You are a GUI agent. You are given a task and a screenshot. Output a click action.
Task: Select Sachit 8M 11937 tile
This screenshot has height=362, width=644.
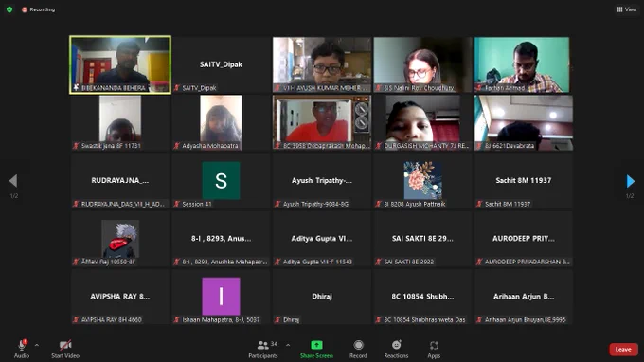point(523,181)
